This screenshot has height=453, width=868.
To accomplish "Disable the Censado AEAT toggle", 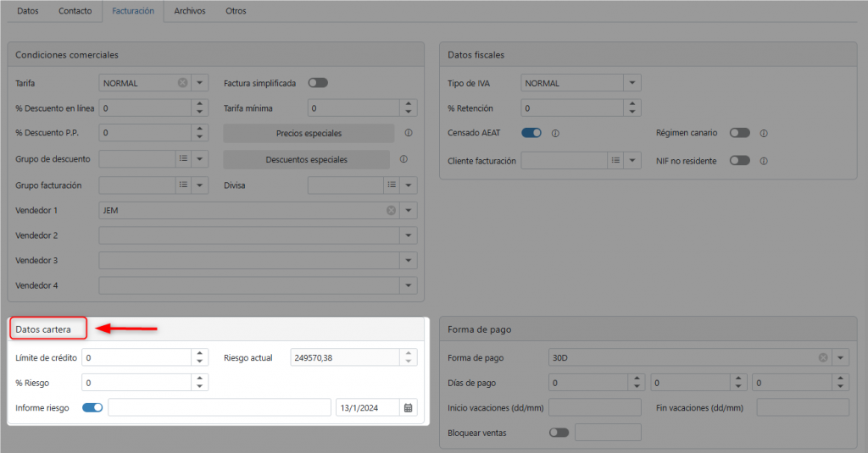I will tap(531, 133).
